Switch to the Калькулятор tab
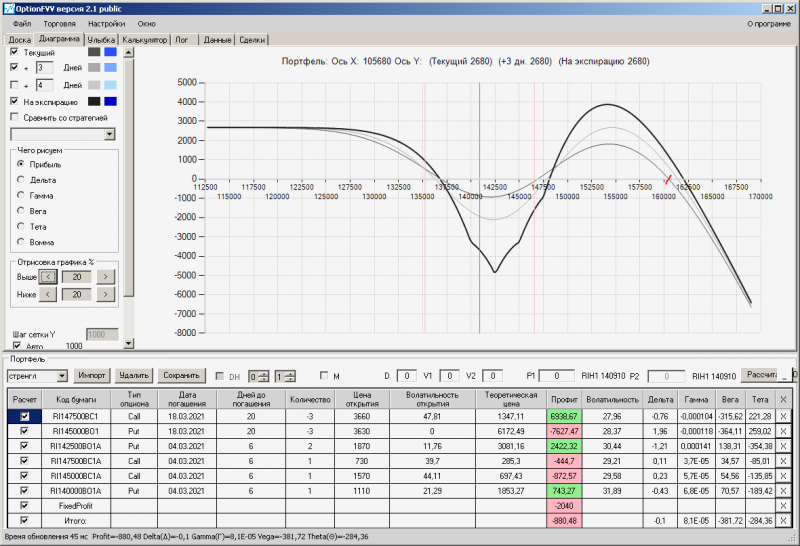The height and width of the screenshot is (546, 800). point(145,40)
